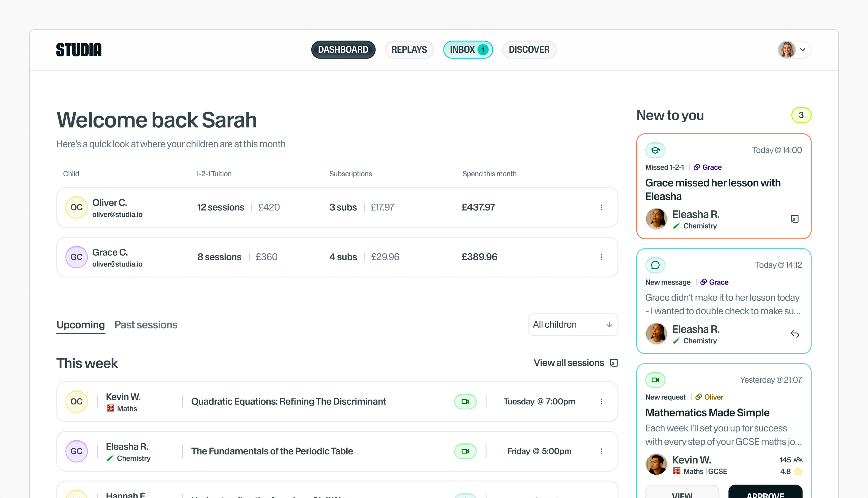Click the Inbox notification badge 1
This screenshot has height=498, width=868.
(x=483, y=50)
